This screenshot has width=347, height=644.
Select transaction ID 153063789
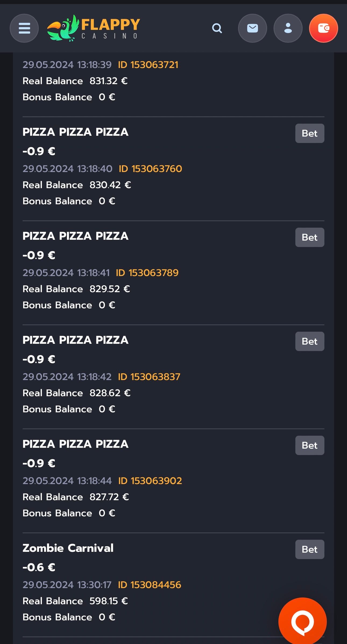tap(147, 273)
